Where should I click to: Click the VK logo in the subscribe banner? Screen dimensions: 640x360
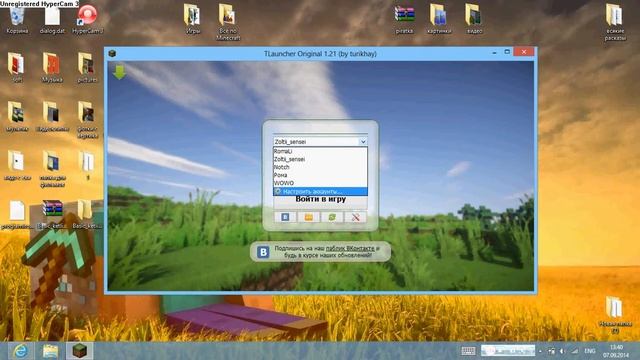pyautogui.click(x=263, y=252)
